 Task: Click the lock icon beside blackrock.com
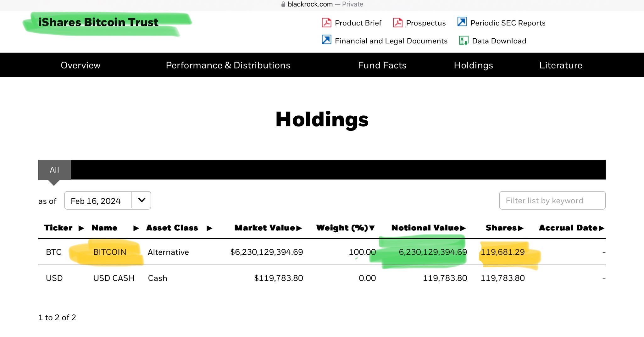point(283,4)
